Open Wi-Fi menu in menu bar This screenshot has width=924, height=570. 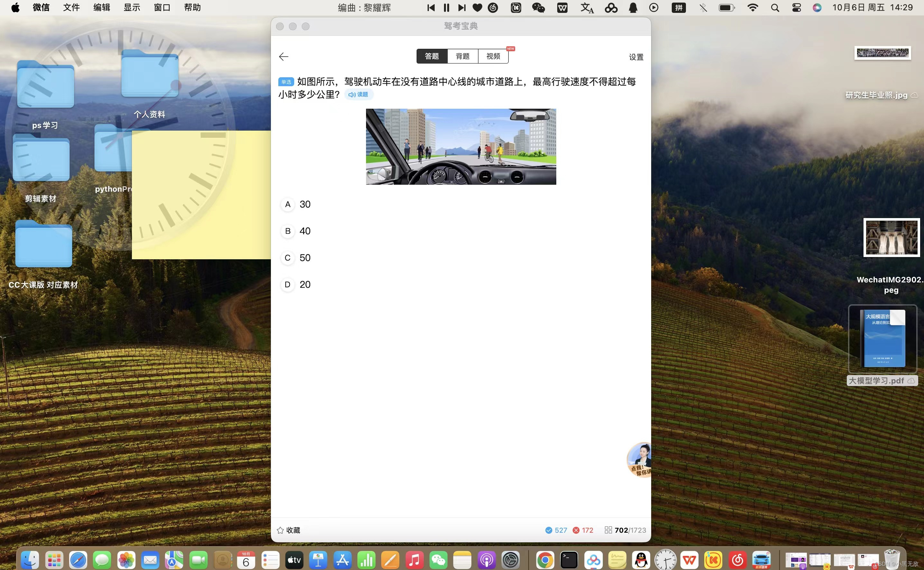(753, 7)
